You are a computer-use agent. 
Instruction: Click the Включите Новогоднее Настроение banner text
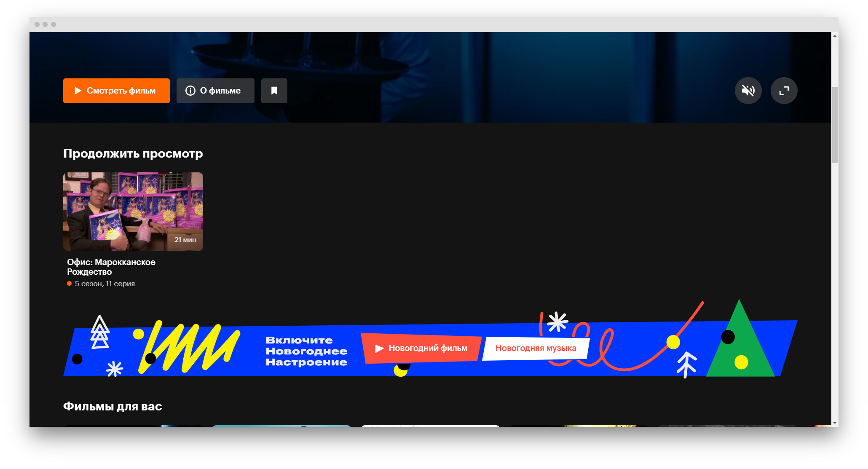(x=306, y=351)
